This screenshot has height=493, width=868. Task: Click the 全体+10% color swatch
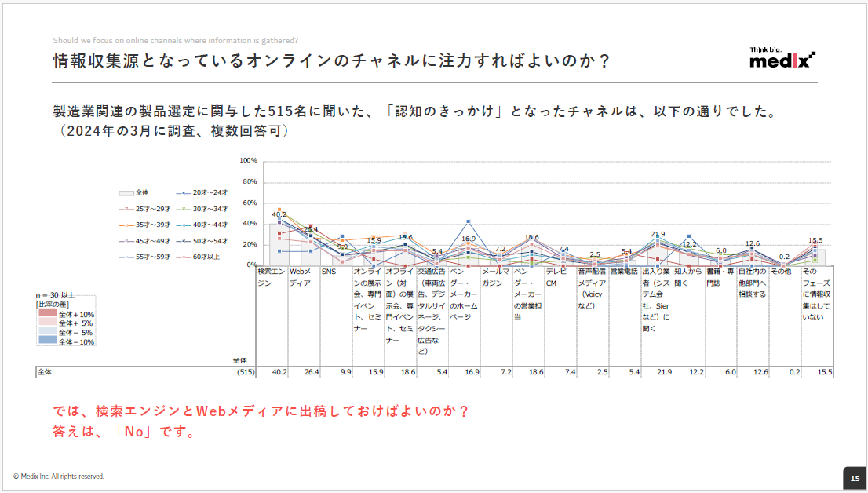(48, 314)
